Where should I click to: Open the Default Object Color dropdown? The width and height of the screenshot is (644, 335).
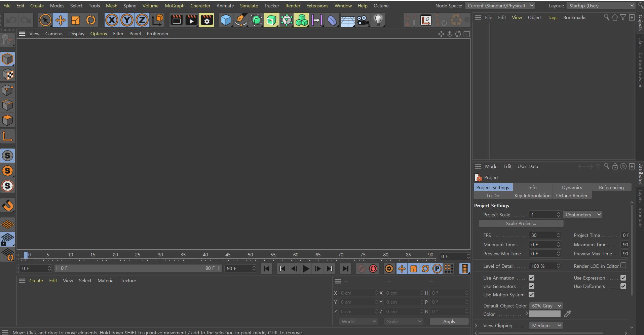(x=546, y=306)
